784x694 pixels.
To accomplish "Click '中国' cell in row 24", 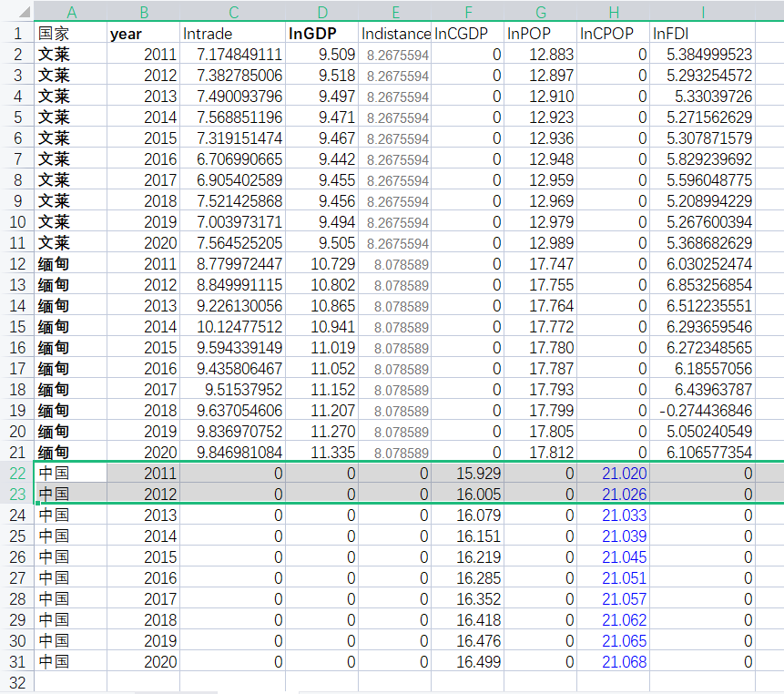I will click(x=70, y=515).
